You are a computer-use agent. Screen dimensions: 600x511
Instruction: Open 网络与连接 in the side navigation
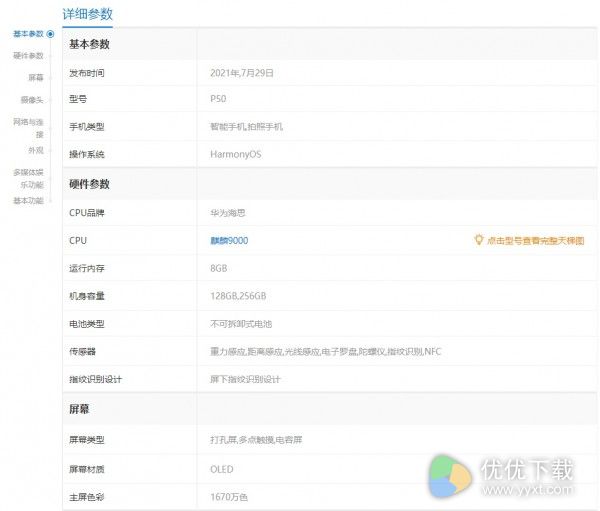(x=29, y=128)
